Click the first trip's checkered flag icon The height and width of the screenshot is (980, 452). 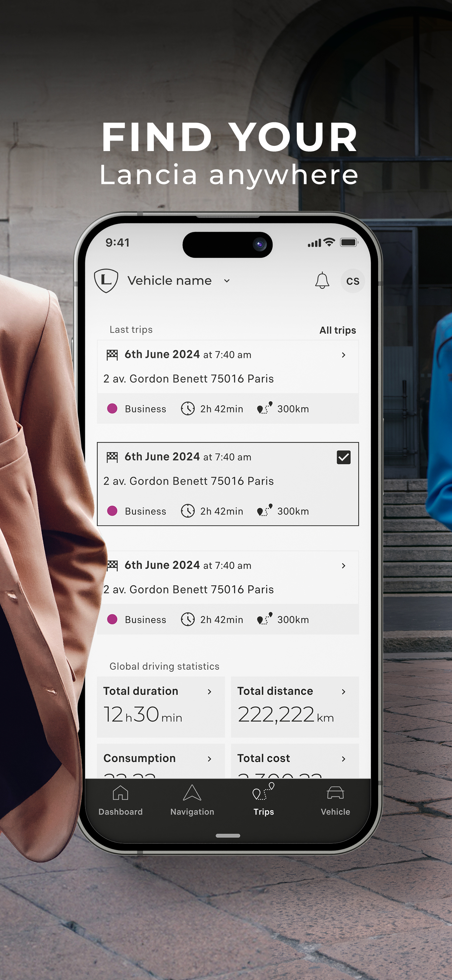112,355
